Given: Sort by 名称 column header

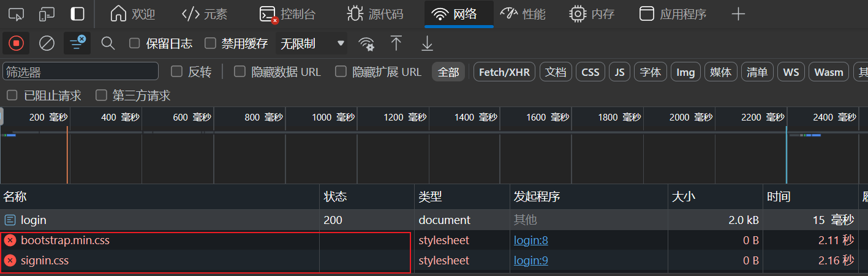Looking at the screenshot, I should [x=159, y=197].
